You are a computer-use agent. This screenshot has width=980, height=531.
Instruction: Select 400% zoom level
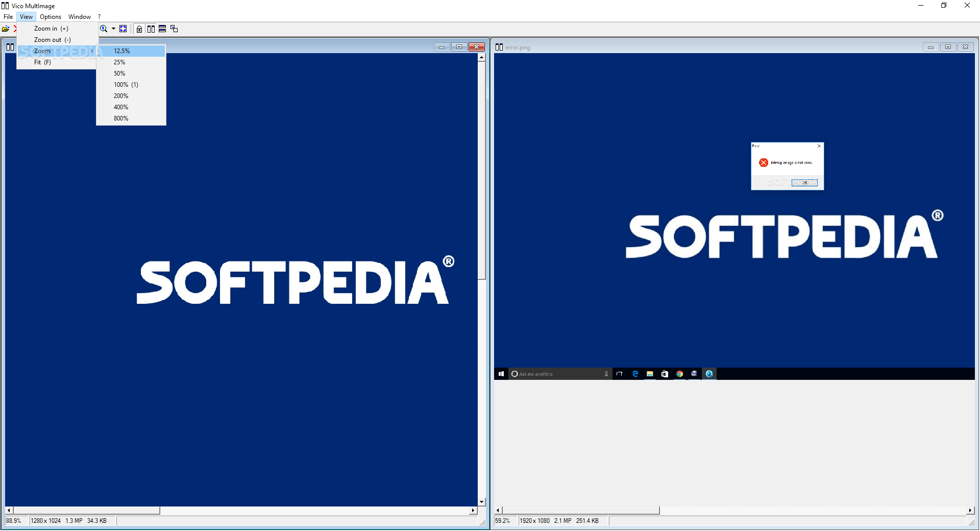tap(131, 107)
